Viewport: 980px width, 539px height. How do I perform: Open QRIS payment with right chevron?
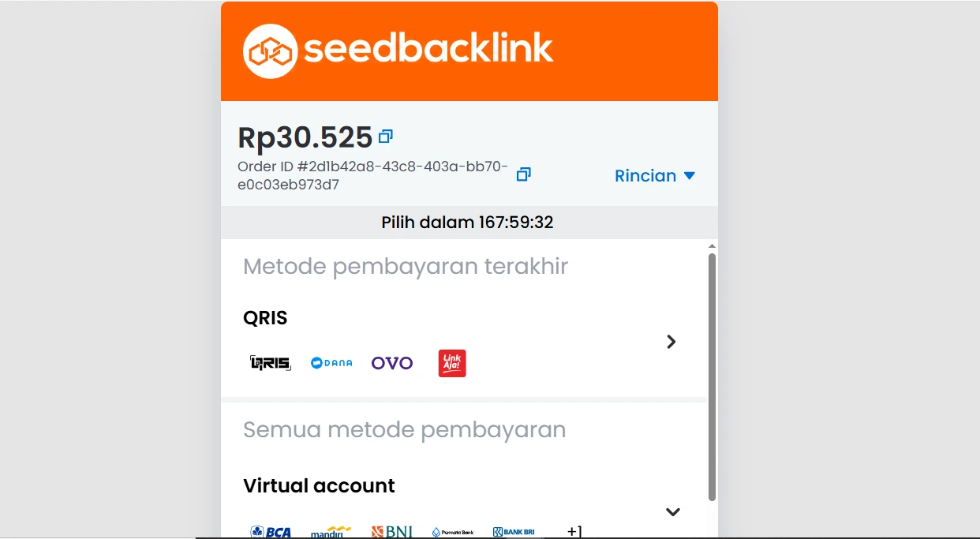click(671, 342)
